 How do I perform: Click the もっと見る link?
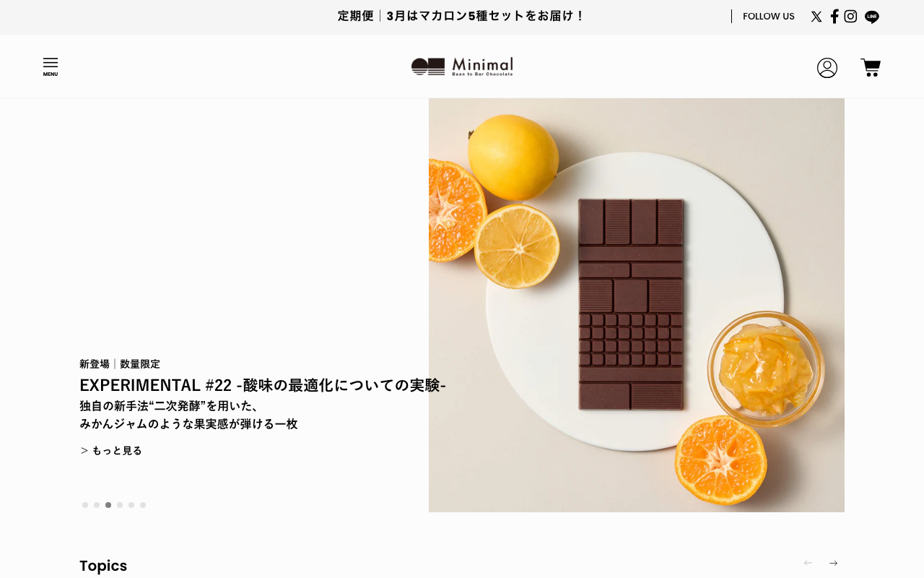pos(111,450)
